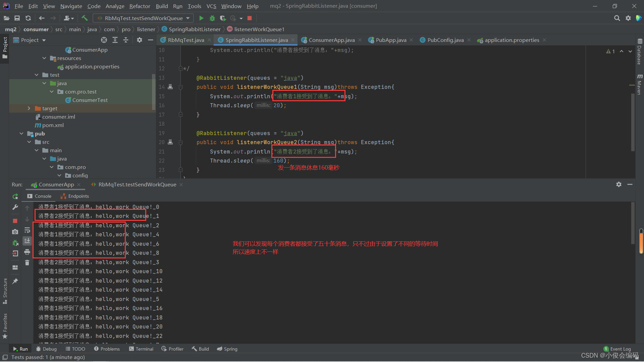Open the Refactor menu
644x362 pixels.
tap(139, 6)
